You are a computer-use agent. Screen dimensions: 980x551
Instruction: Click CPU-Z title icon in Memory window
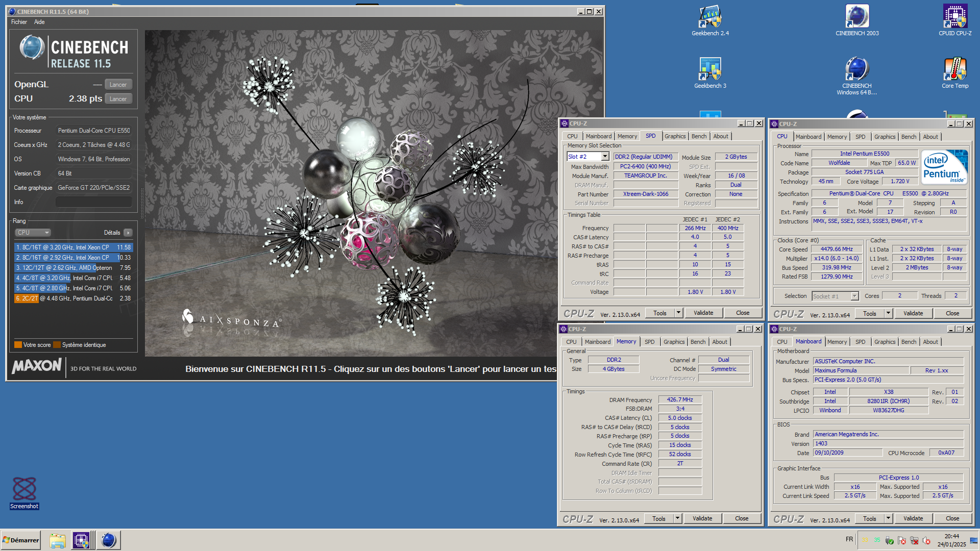tap(563, 329)
